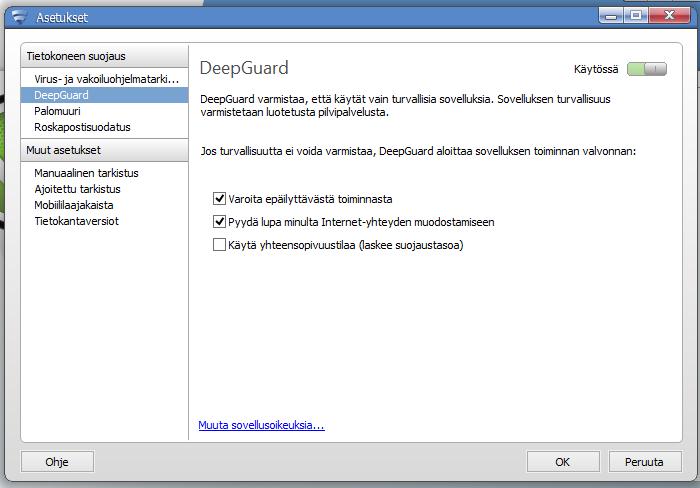Click the Tietokoneen suojaus section header
This screenshot has height=488, width=700.
coord(104,56)
